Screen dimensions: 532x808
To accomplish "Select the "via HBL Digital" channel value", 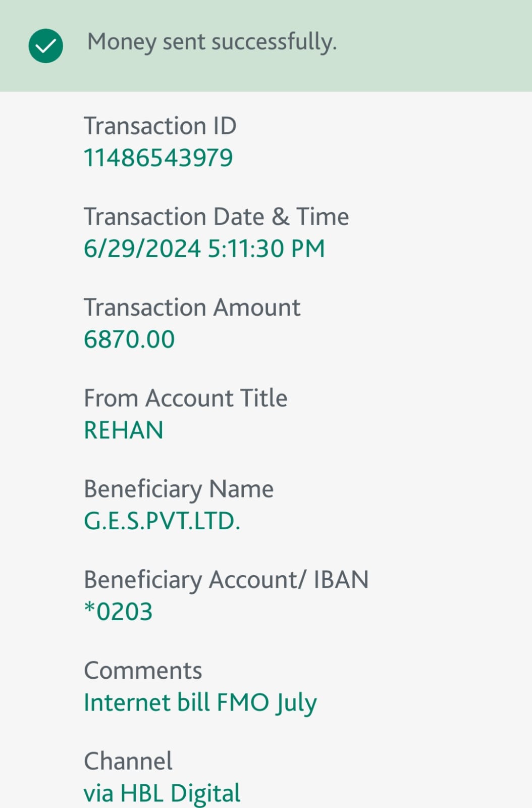I will coord(162,793).
